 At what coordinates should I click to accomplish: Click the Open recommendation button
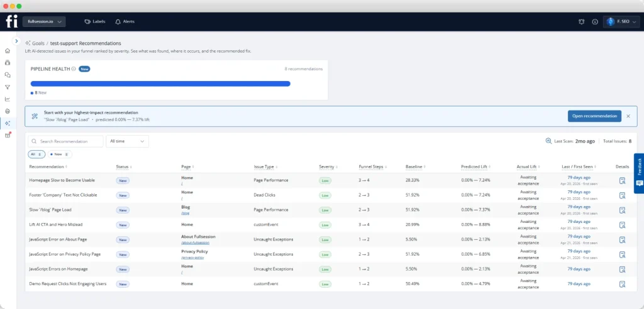pyautogui.click(x=594, y=116)
